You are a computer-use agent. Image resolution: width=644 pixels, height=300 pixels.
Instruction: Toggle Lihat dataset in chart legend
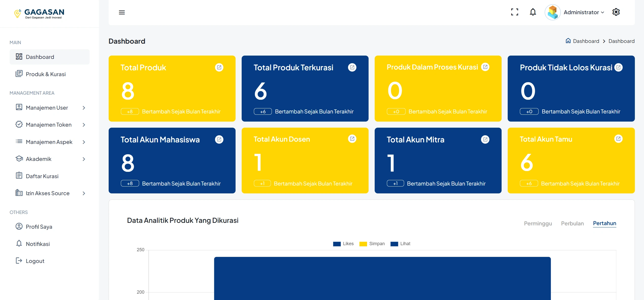pyautogui.click(x=405, y=244)
